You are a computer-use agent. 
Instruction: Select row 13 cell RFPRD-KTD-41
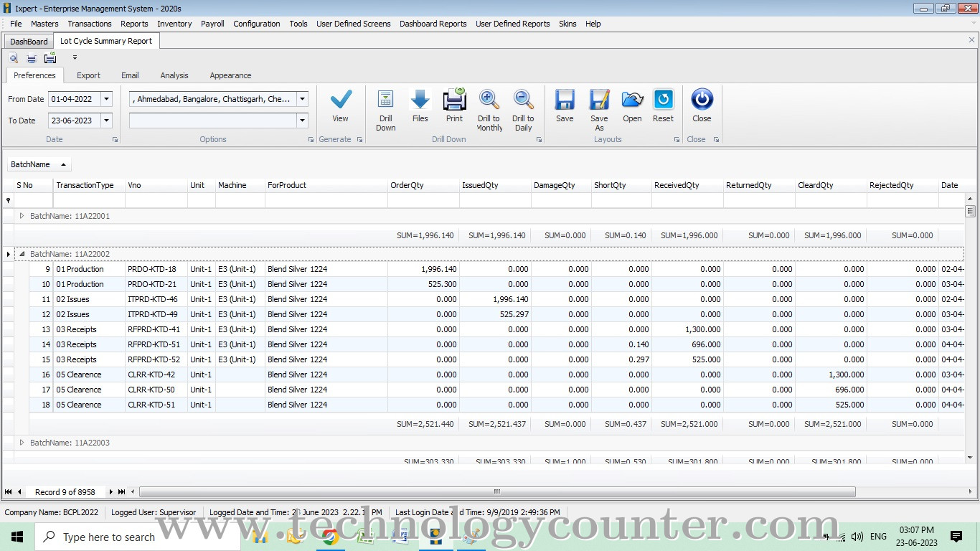tap(156, 329)
